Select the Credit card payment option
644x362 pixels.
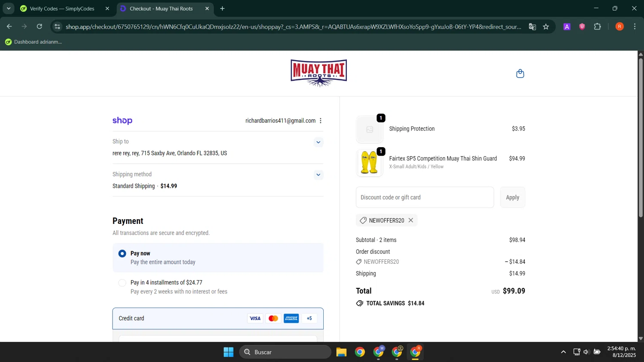218,318
